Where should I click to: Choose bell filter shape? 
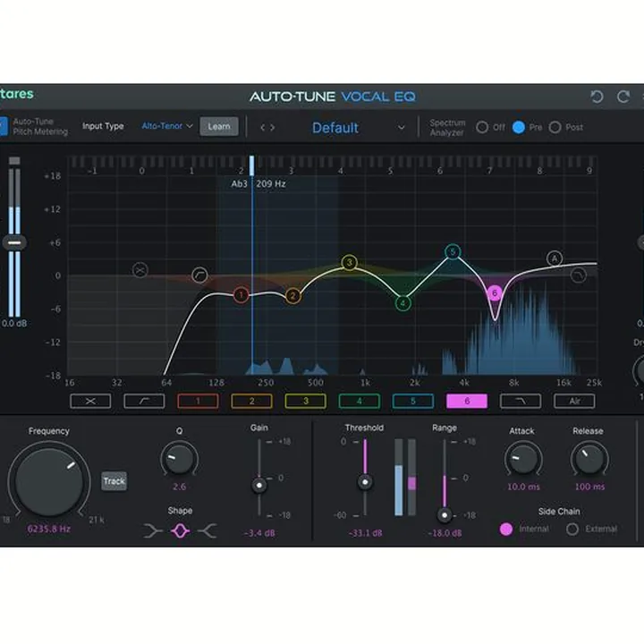(181, 531)
